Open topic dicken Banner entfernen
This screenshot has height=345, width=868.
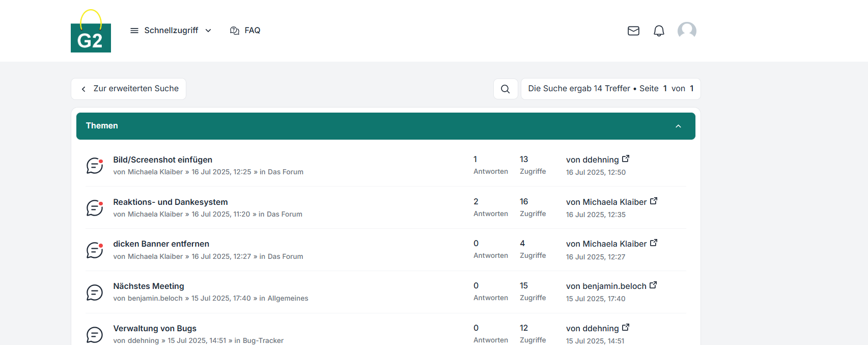[x=161, y=244]
